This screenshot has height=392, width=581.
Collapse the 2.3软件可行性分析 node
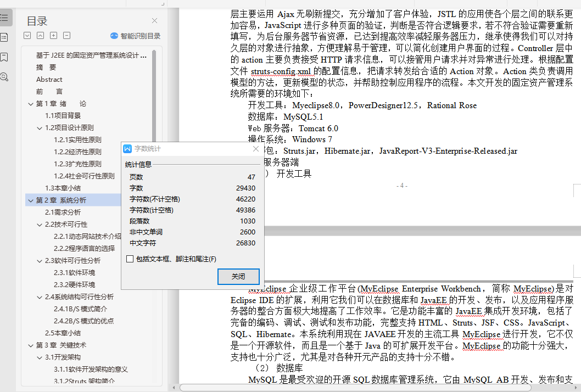(40, 261)
